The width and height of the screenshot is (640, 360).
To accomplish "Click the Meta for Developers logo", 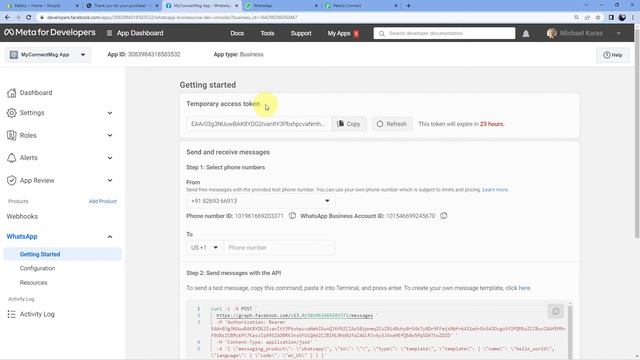I will [x=49, y=33].
